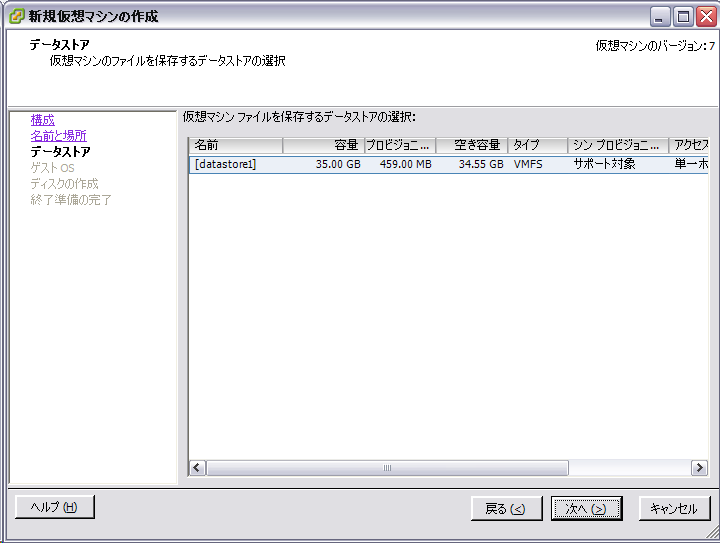720x543 pixels.
Task: Open help with ヘルプ (H) button
Action: click(x=55, y=507)
